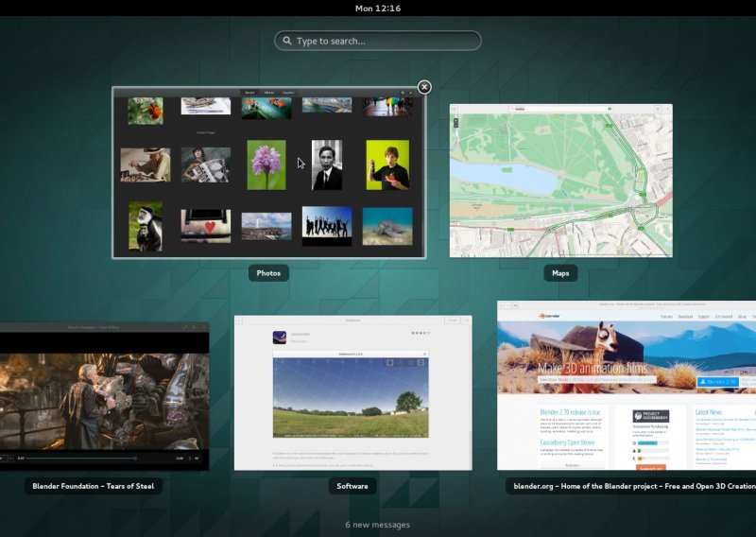This screenshot has width=756, height=537.
Task: Switch to the Maps window thumbnail
Action: (560, 181)
